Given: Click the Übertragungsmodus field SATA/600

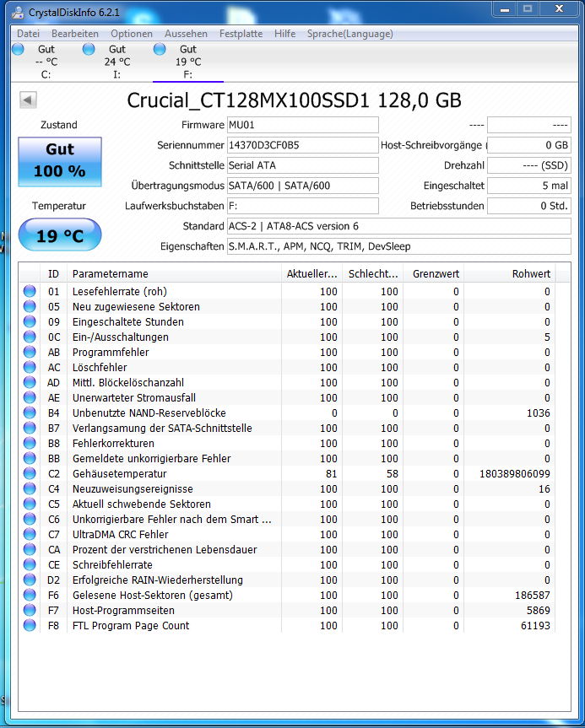Looking at the screenshot, I should (x=303, y=186).
